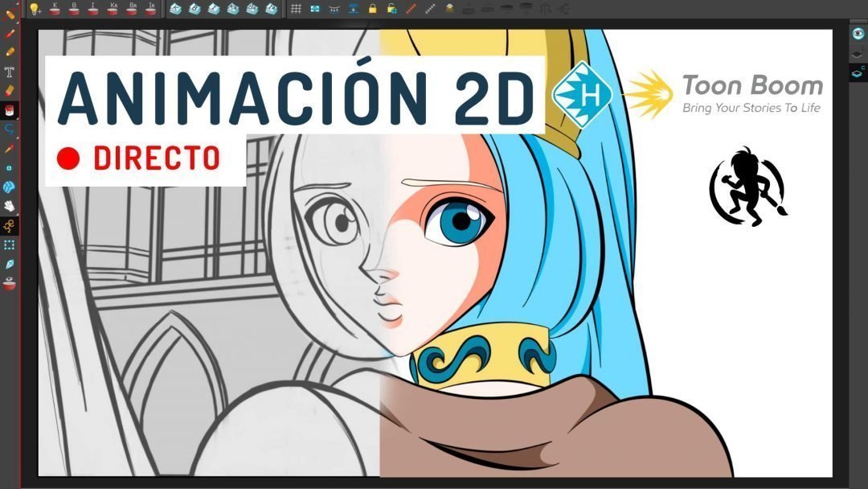The height and width of the screenshot is (489, 868).
Task: Toggle the grid display icon
Action: [296, 9]
